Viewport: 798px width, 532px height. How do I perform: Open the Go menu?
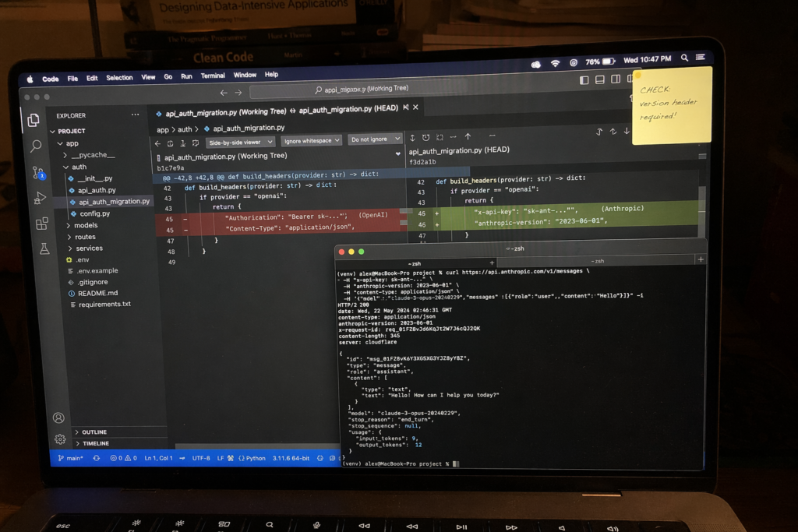pos(168,77)
